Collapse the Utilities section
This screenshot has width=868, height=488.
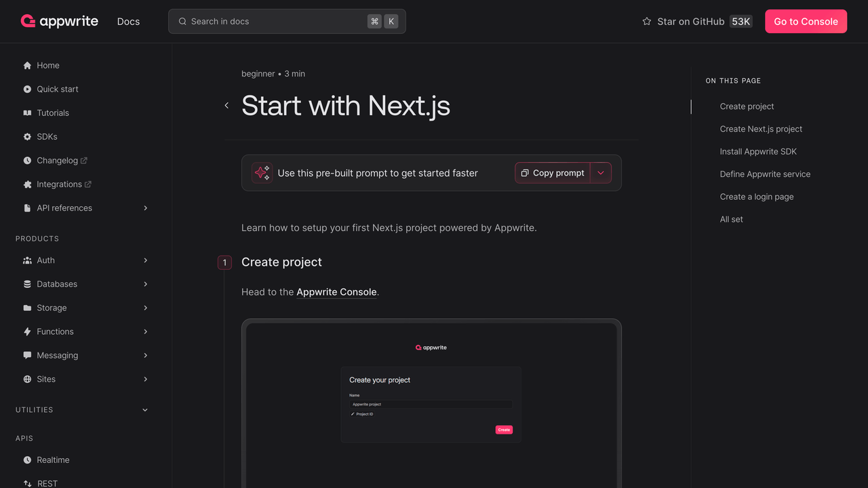point(144,409)
